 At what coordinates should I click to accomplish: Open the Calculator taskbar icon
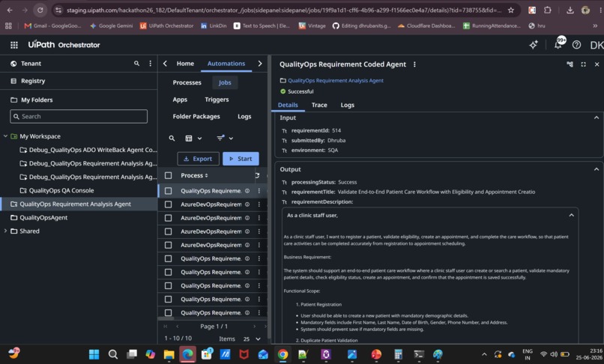pyautogui.click(x=398, y=354)
